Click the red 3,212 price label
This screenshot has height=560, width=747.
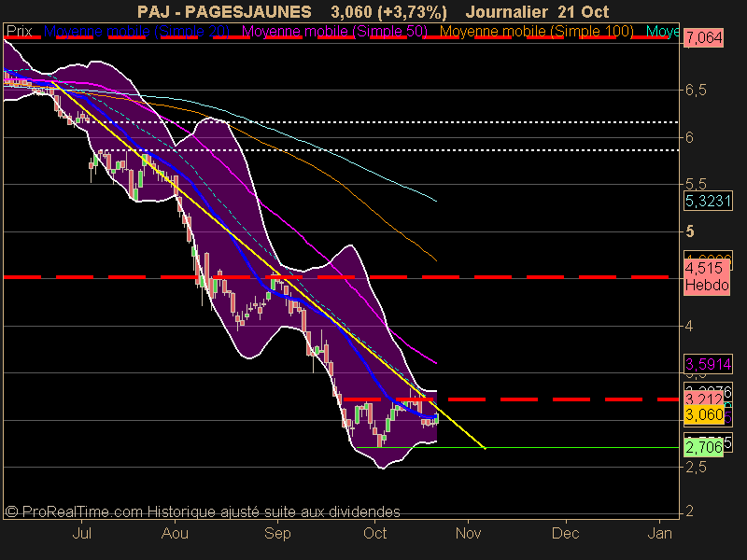704,399
